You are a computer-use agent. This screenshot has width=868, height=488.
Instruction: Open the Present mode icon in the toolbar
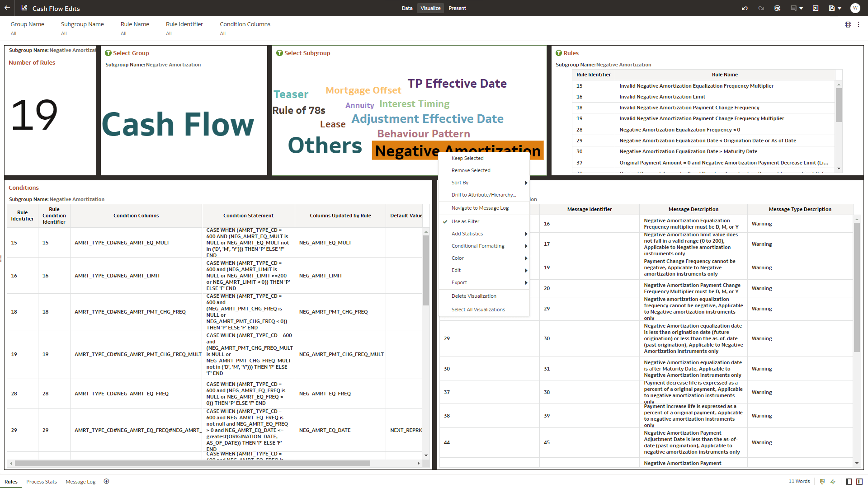click(815, 8)
